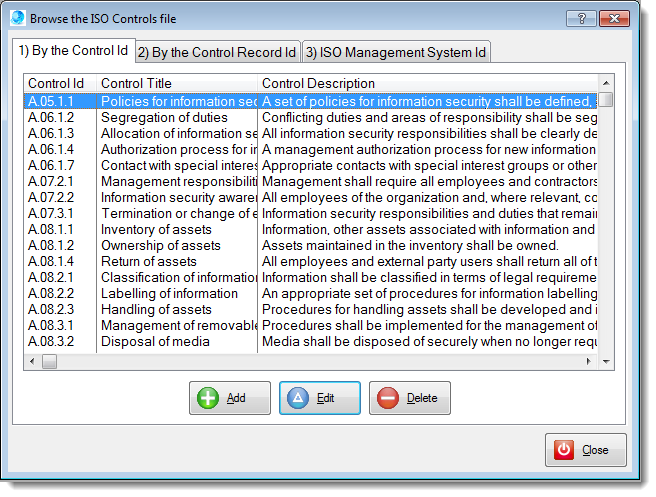Click the red power icon on Close

click(x=564, y=450)
